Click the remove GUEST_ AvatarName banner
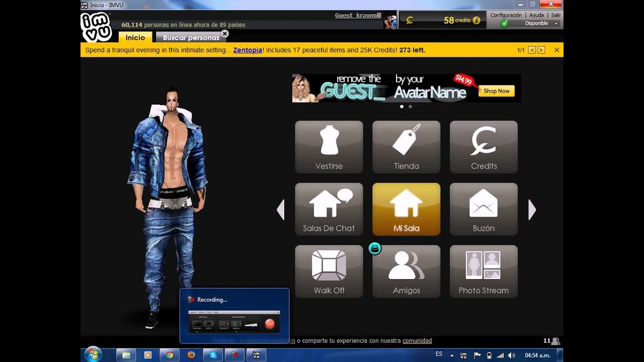 coord(407,88)
